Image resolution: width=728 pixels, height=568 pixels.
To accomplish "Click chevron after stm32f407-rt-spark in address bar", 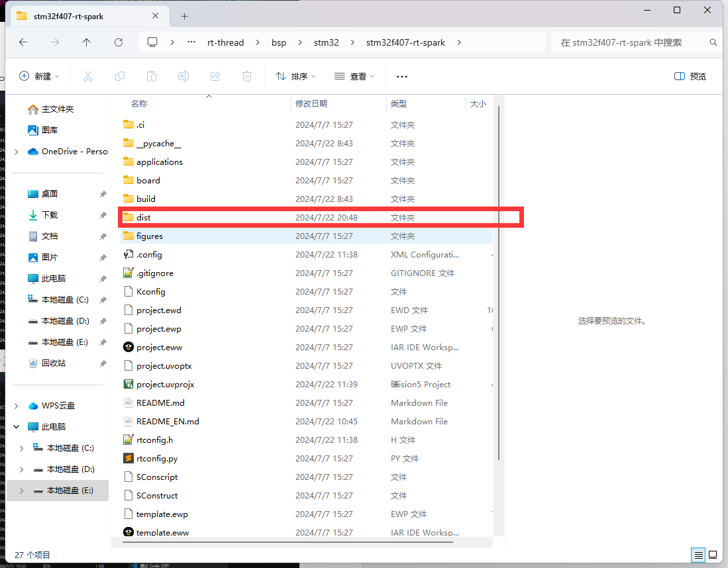I will click(x=459, y=42).
